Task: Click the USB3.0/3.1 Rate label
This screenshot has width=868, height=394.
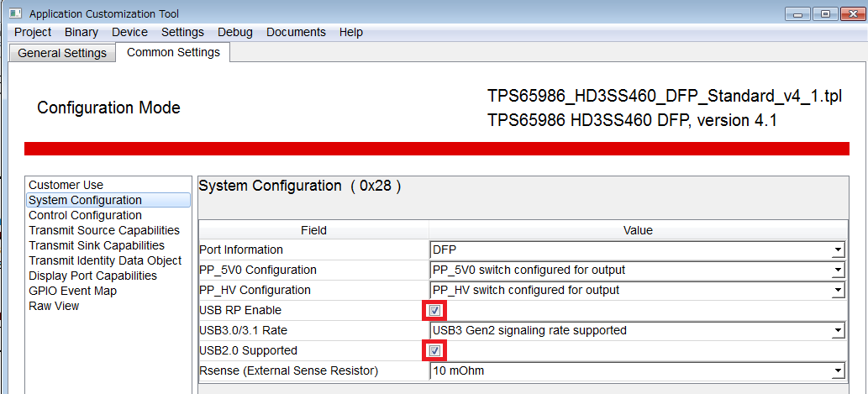Action: [243, 330]
